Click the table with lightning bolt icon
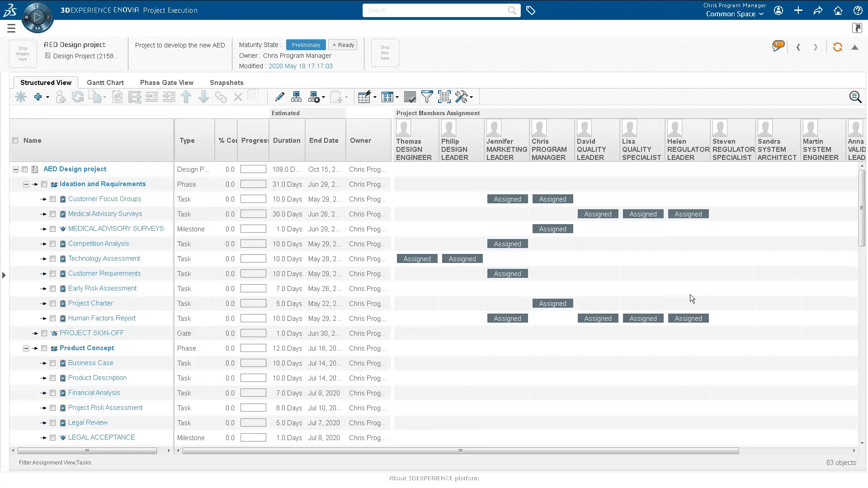This screenshot has width=868, height=488. coord(364,97)
